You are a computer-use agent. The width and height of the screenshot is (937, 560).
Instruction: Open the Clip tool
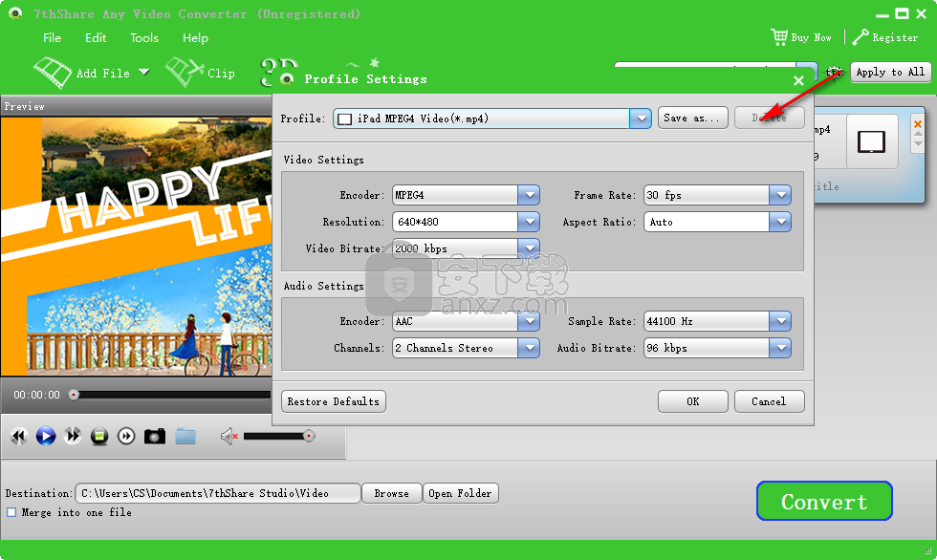tap(200, 73)
